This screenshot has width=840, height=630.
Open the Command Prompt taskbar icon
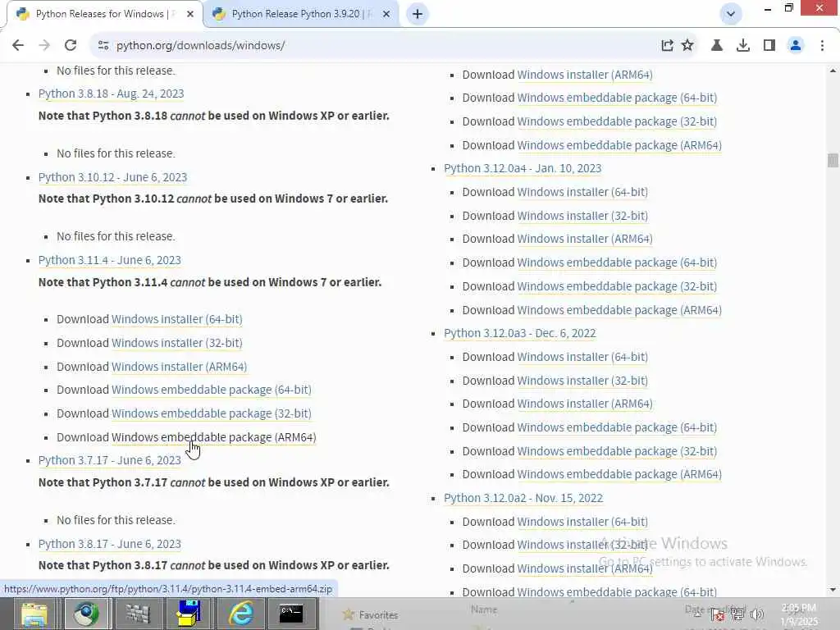click(291, 614)
